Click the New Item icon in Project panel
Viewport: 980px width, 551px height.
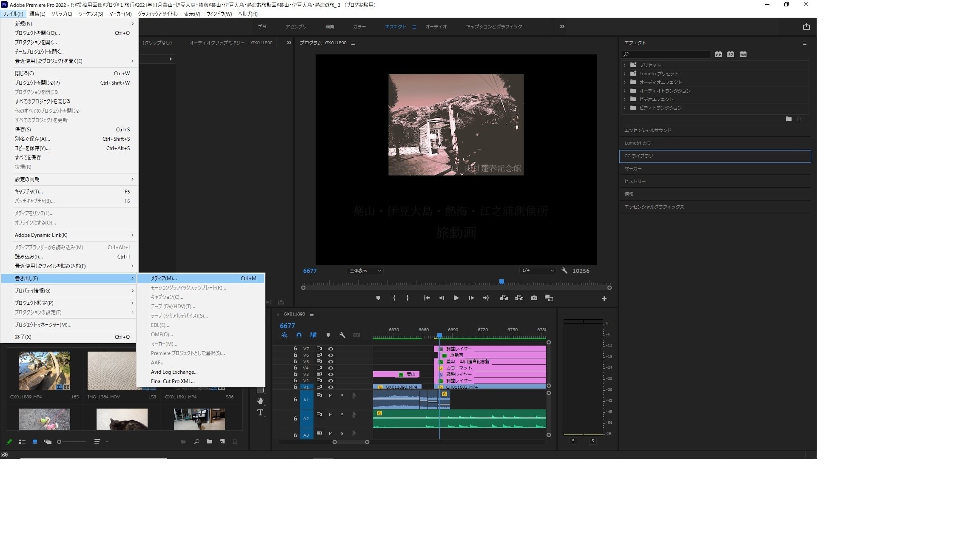pyautogui.click(x=222, y=441)
